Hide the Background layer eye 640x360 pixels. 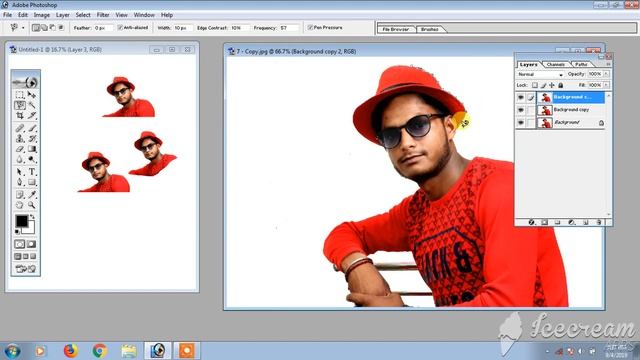point(520,122)
